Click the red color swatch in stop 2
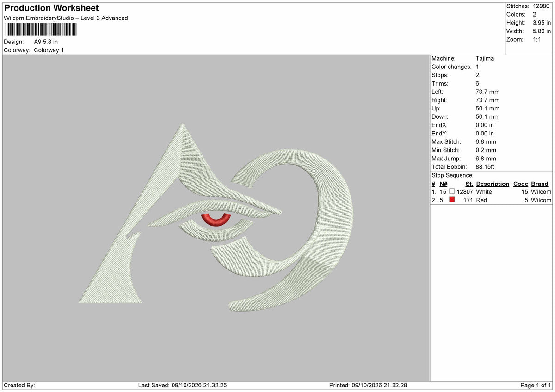Viewport: 555px width, 392px height. click(452, 200)
